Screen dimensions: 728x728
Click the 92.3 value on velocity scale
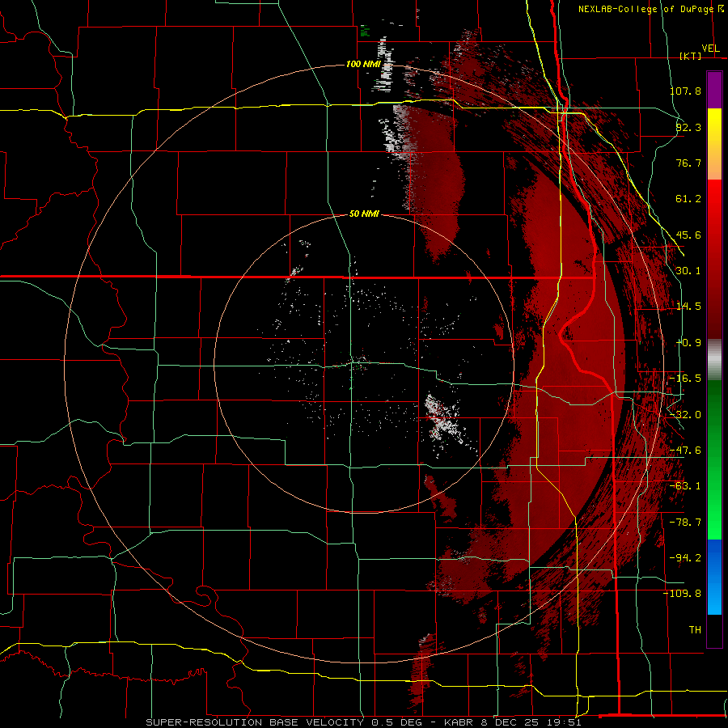[x=688, y=127]
